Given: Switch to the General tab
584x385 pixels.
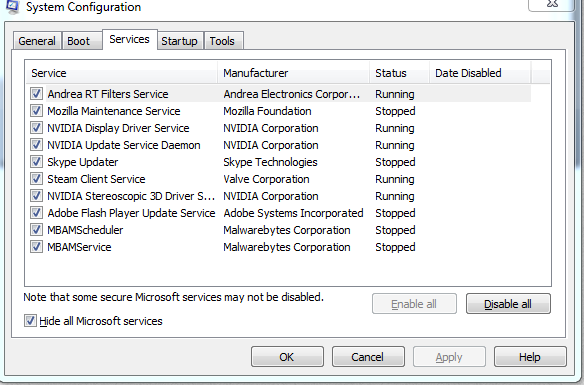Looking at the screenshot, I should (37, 41).
